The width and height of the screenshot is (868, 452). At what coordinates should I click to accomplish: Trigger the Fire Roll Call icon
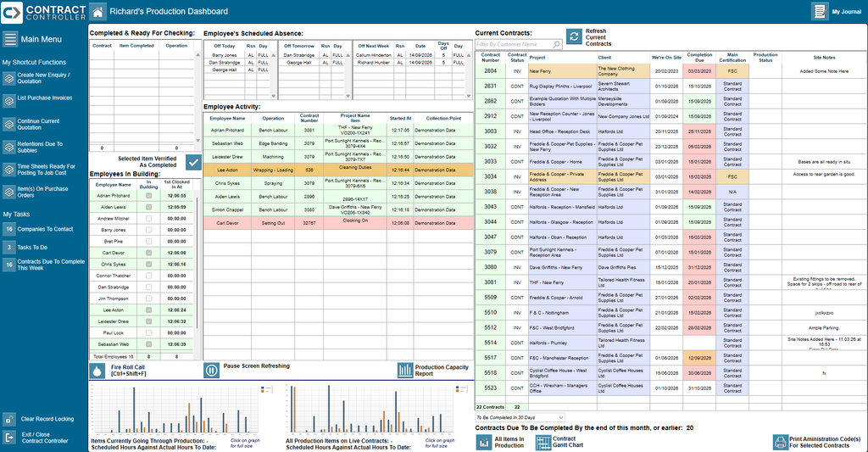[97, 371]
